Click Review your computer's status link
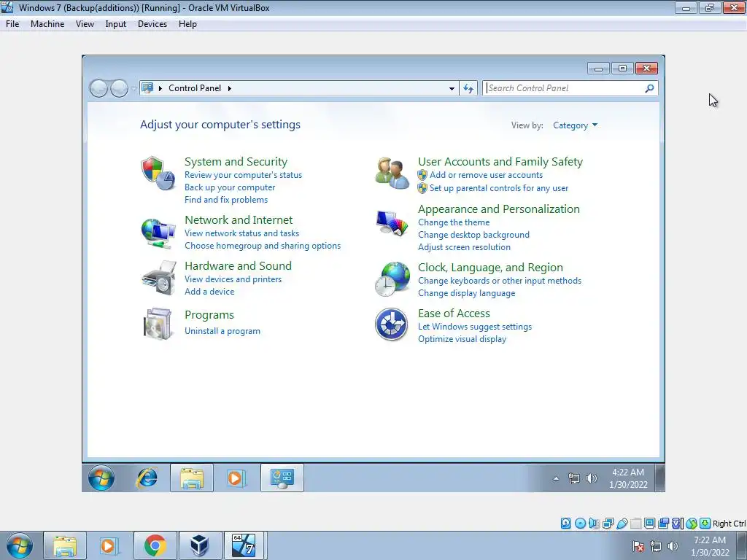Viewport: 747px width, 560px height. coord(244,175)
